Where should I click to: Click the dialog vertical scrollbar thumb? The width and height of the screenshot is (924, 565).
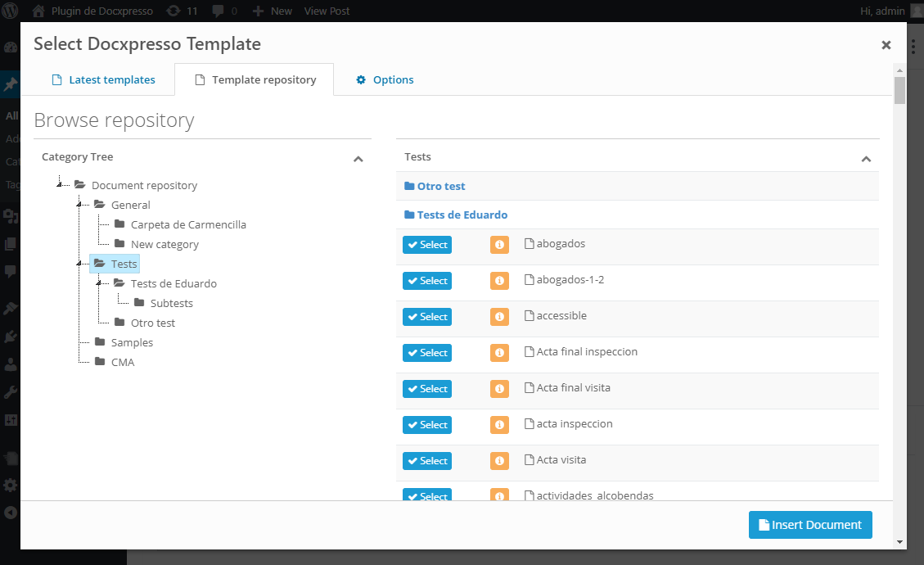[x=899, y=90]
